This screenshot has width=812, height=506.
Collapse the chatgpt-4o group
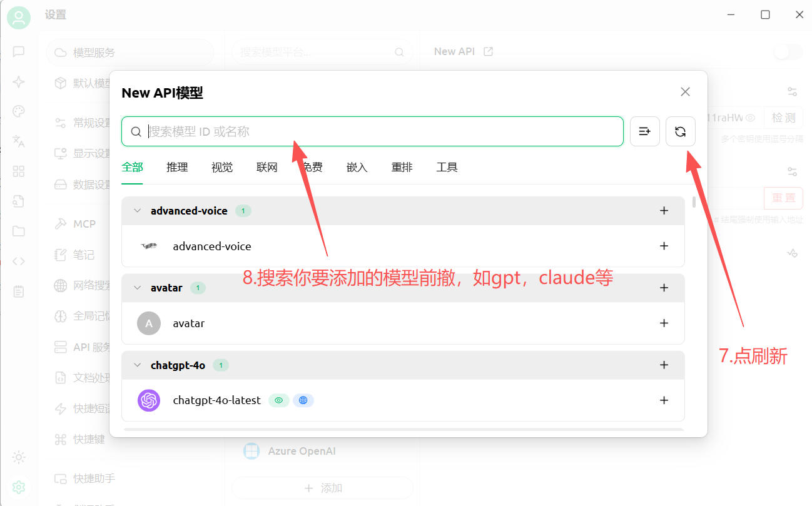tap(138, 365)
